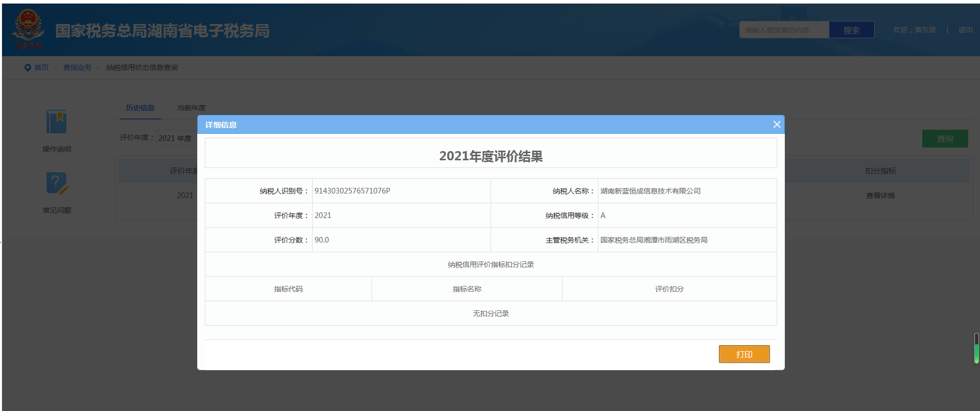Go to 首页 via breadcrumb
Screen dimensions: 980x411
[x=41, y=68]
